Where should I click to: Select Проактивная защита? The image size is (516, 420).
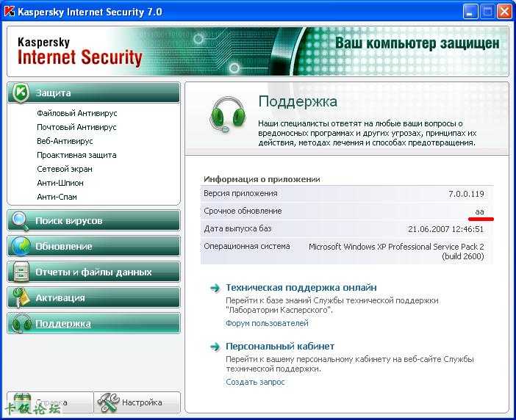point(76,155)
